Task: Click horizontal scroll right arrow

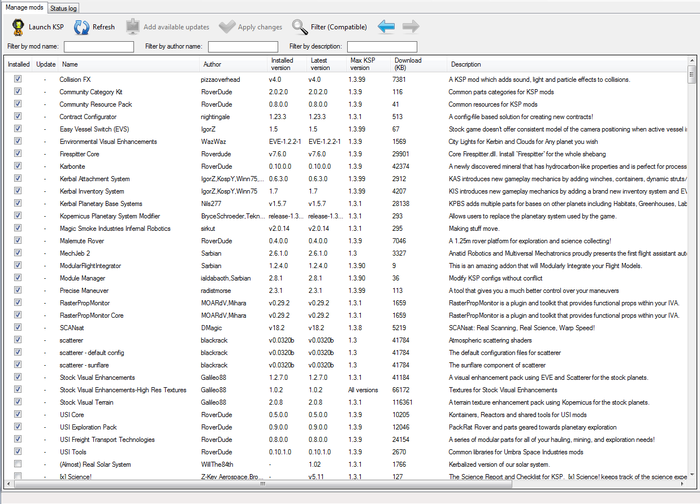Action: 684,483
